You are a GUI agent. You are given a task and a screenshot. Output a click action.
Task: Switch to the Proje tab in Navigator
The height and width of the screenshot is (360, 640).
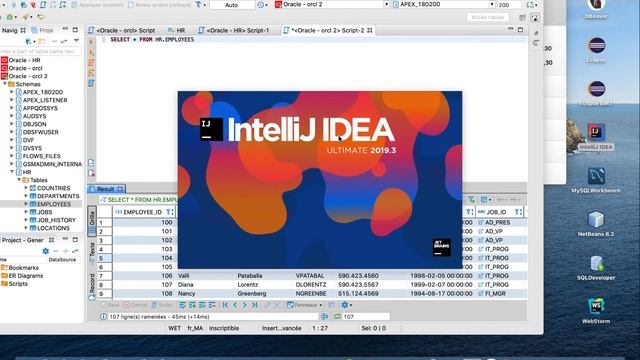pos(42,30)
